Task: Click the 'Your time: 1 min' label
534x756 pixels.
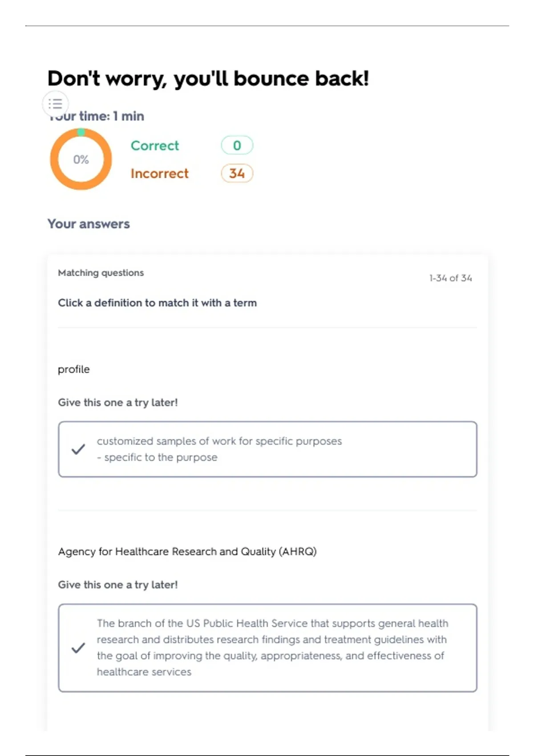Action: [96, 116]
